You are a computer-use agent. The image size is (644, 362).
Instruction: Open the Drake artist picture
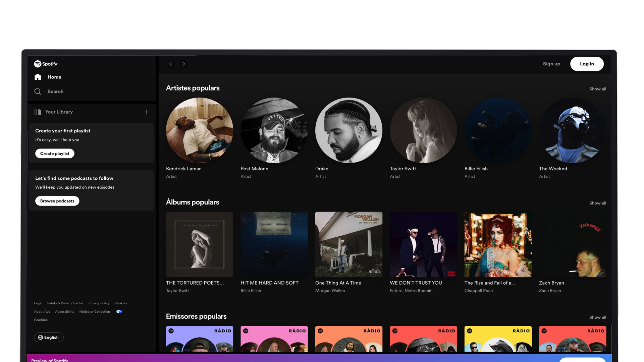349,131
